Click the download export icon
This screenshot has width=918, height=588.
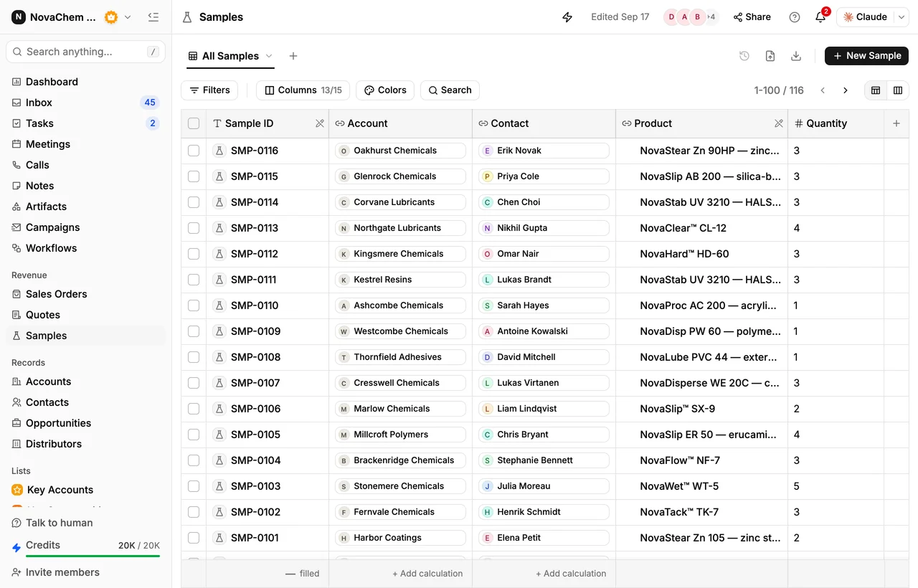click(x=796, y=56)
